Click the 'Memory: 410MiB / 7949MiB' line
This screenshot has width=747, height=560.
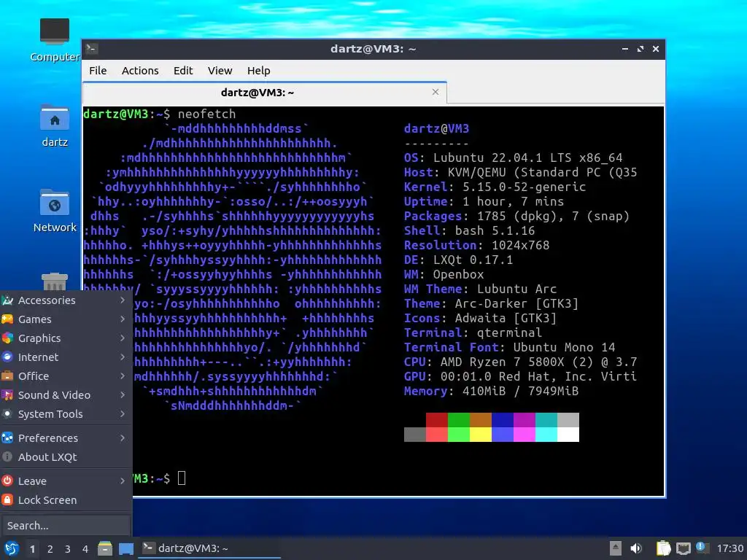click(x=491, y=391)
